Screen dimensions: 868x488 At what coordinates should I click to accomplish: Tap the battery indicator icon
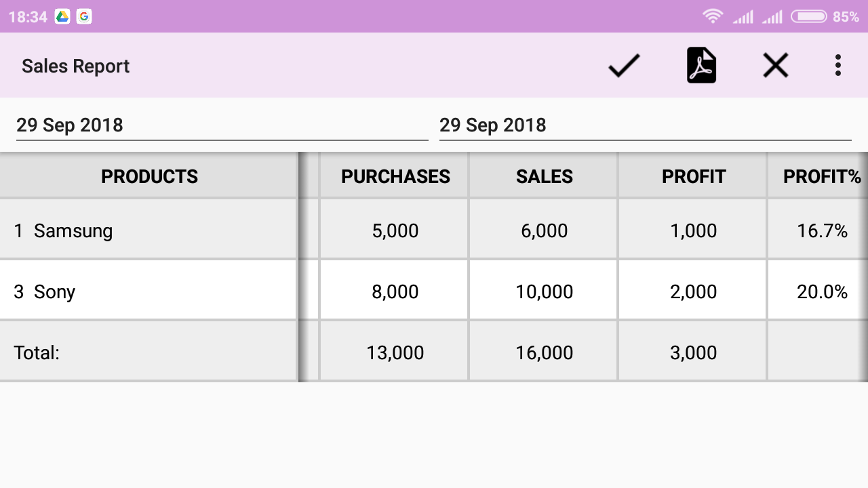pos(808,17)
